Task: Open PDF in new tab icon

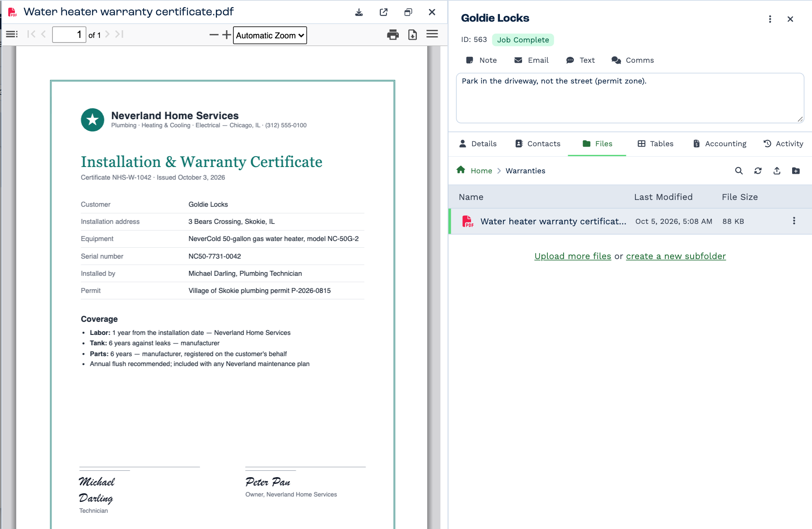Action: click(383, 12)
